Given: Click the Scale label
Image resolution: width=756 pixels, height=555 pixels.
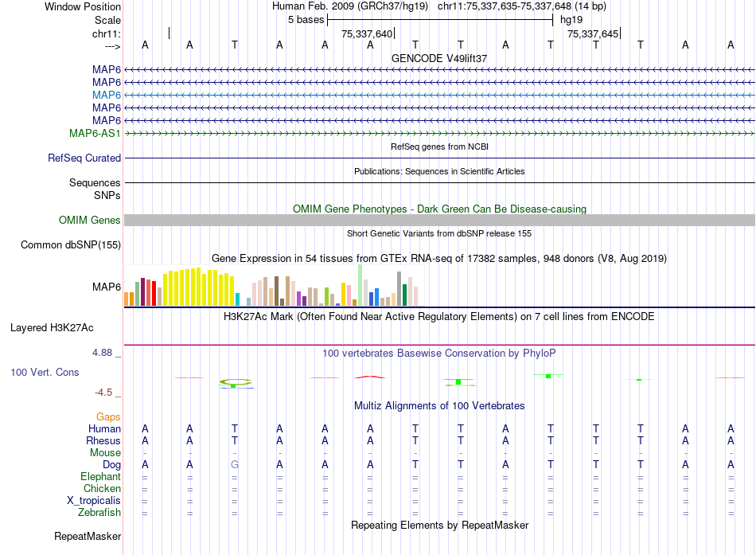Looking at the screenshot, I should tap(107, 20).
